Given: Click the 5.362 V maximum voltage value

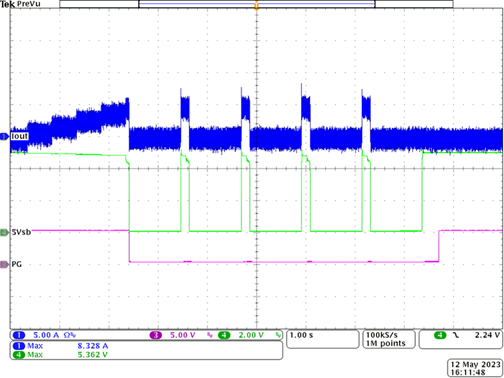Looking at the screenshot, I should 93,355.
